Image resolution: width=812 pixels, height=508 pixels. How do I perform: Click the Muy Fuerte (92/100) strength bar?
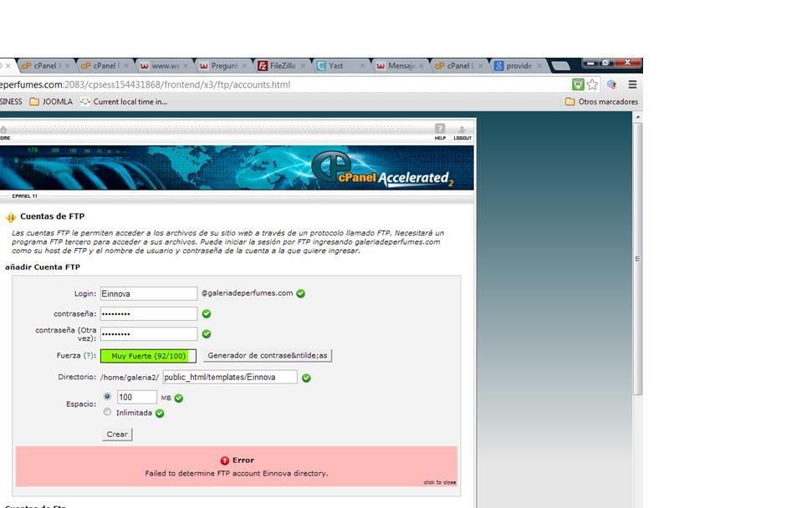[148, 356]
